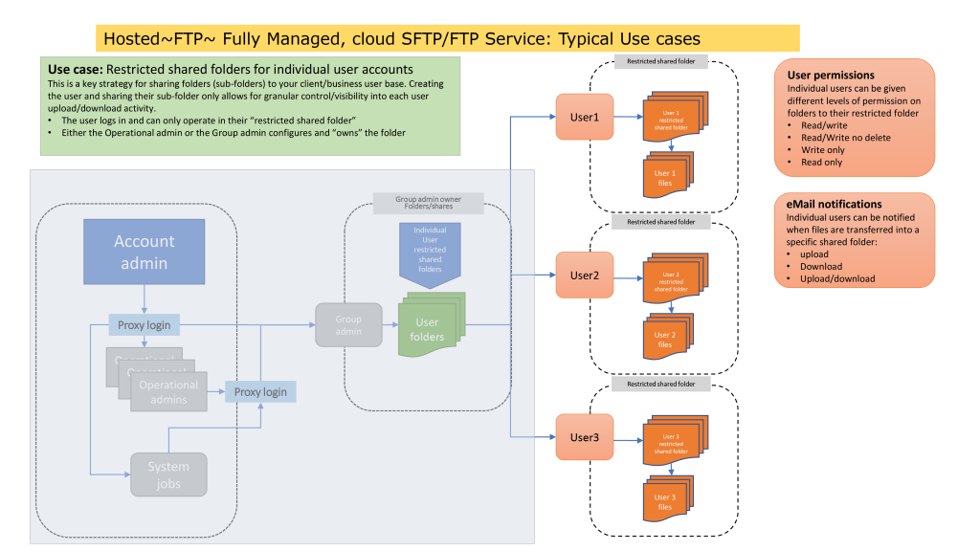This screenshot has height=551, width=980.
Task: Click the User 1 files icon
Action: [668, 175]
